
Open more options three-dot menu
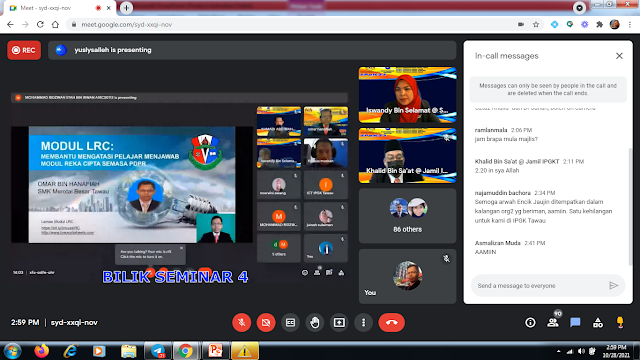(363, 322)
